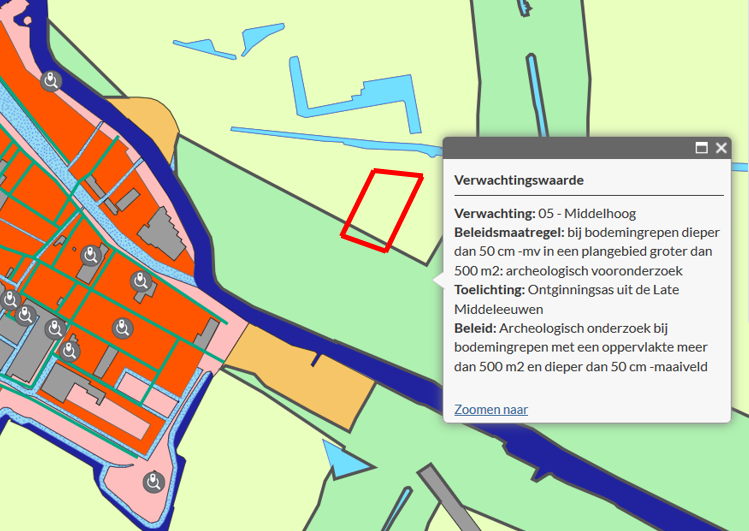The image size is (749, 531).
Task: Click the 'Toelichting:' label in the popup
Action: pyautogui.click(x=490, y=290)
